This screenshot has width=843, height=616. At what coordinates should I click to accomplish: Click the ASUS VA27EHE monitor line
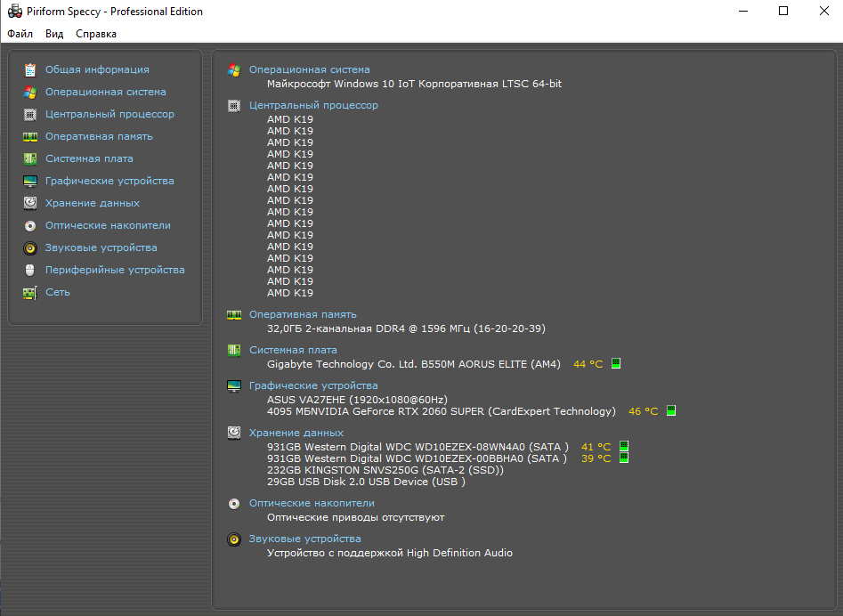(358, 400)
